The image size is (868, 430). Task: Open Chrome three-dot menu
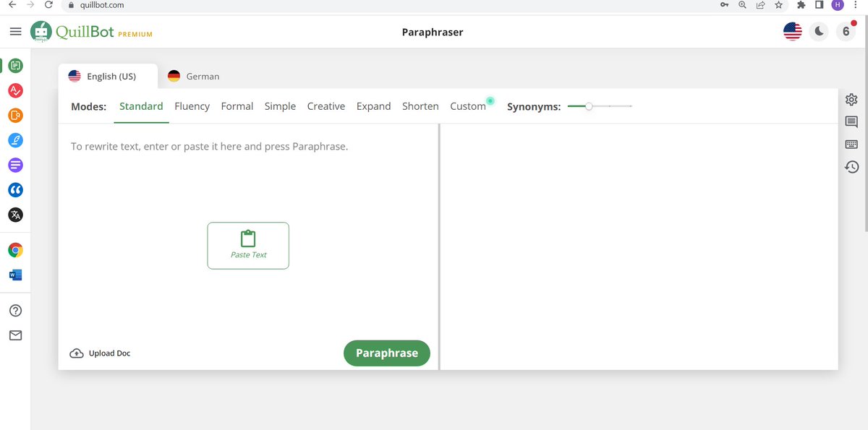(856, 5)
